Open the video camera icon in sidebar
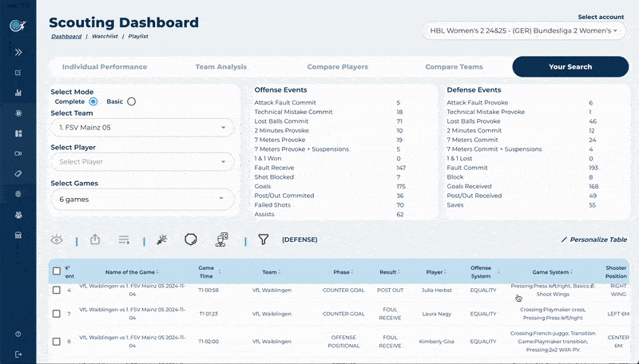The image size is (639, 364). [18, 152]
